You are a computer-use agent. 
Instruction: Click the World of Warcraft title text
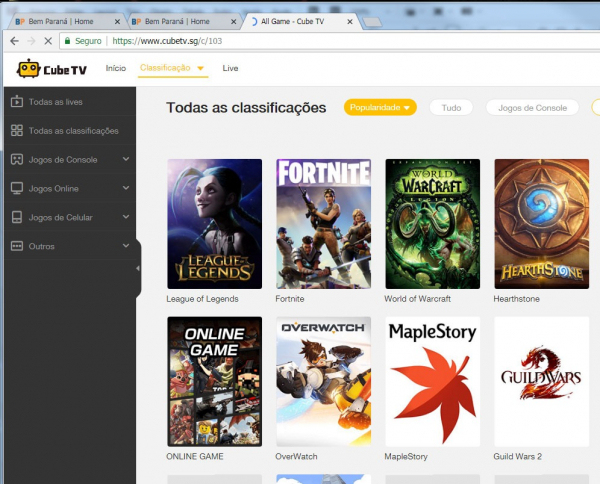pos(417,299)
